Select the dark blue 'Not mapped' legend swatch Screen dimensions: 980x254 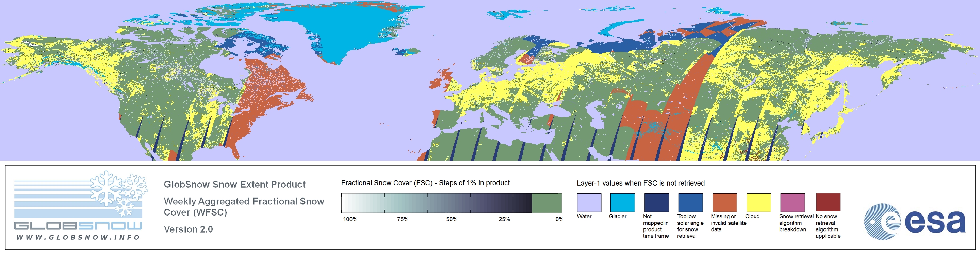click(x=656, y=203)
